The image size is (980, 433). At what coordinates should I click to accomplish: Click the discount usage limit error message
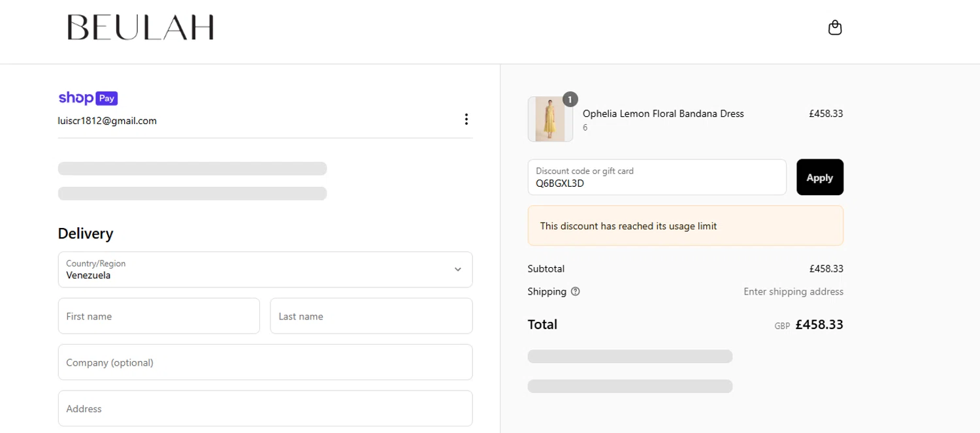[x=685, y=226]
